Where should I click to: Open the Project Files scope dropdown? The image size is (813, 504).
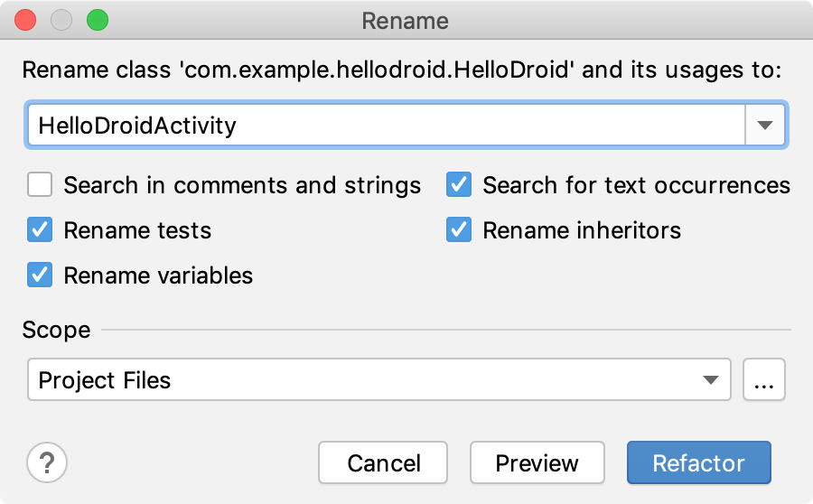click(x=379, y=380)
